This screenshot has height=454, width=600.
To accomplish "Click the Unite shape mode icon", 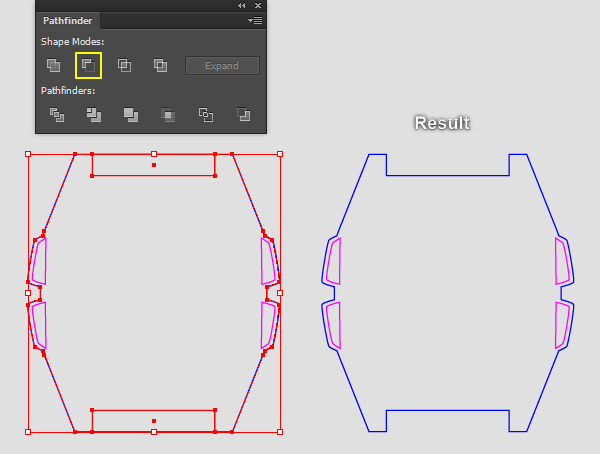I will pos(53,65).
